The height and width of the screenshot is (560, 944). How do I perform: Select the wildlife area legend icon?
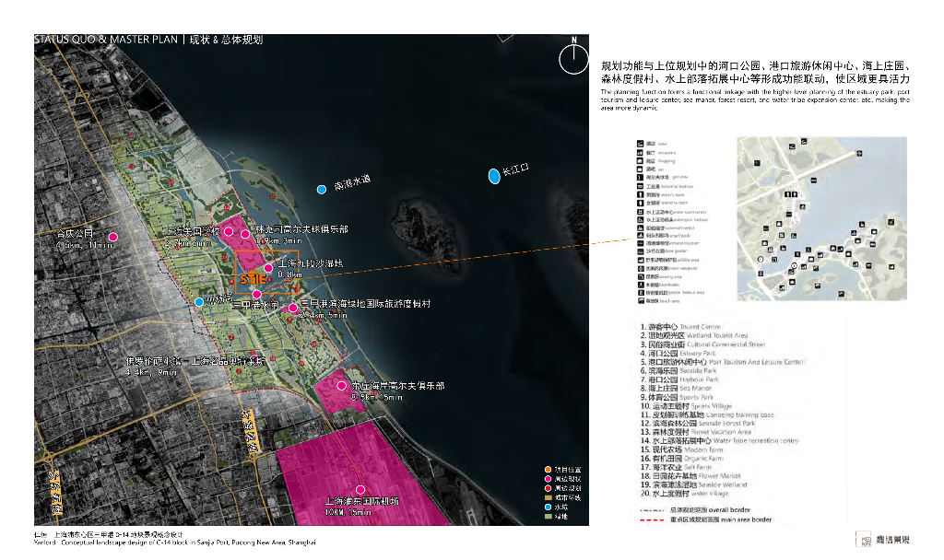pyautogui.click(x=640, y=260)
